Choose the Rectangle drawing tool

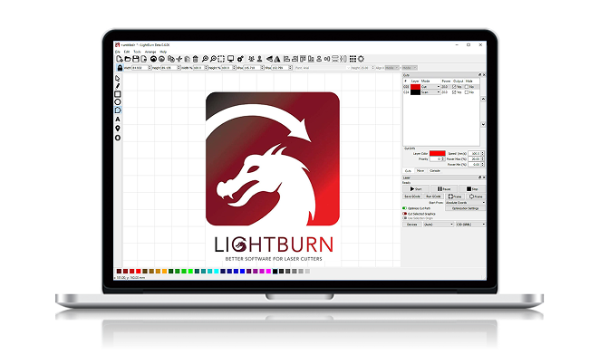pos(118,94)
